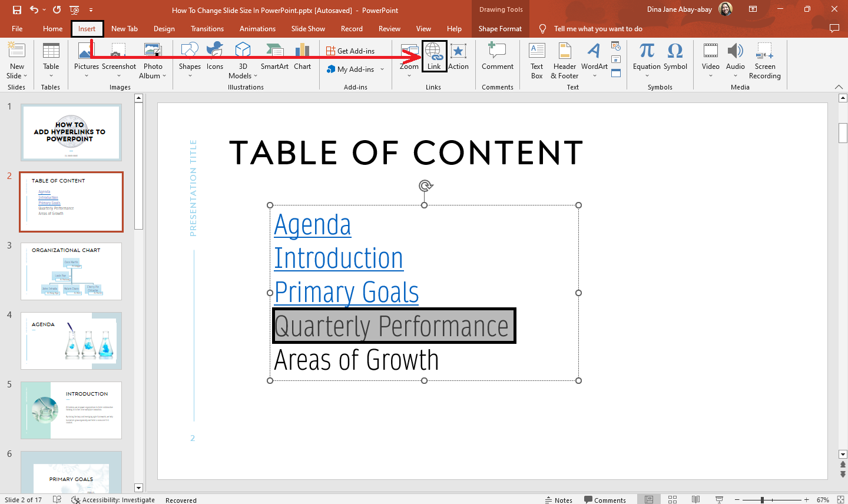
Task: Open the comments pane speech bubble icon
Action: (x=834, y=28)
